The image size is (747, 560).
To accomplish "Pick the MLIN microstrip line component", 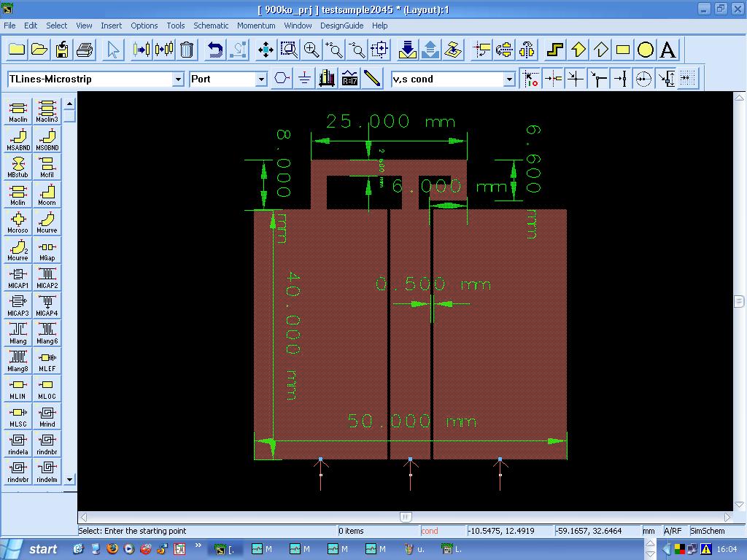I will tap(18, 387).
